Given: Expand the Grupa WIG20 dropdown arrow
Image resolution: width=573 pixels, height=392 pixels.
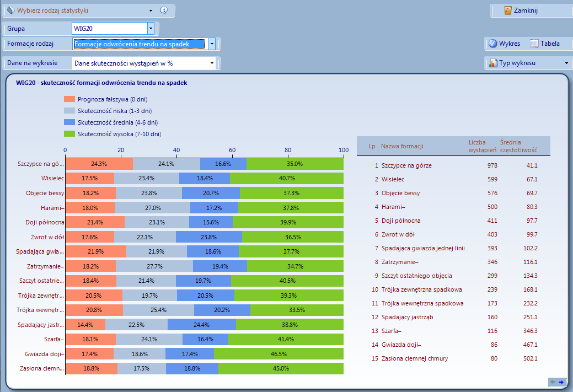Looking at the screenshot, I should click(x=151, y=28).
